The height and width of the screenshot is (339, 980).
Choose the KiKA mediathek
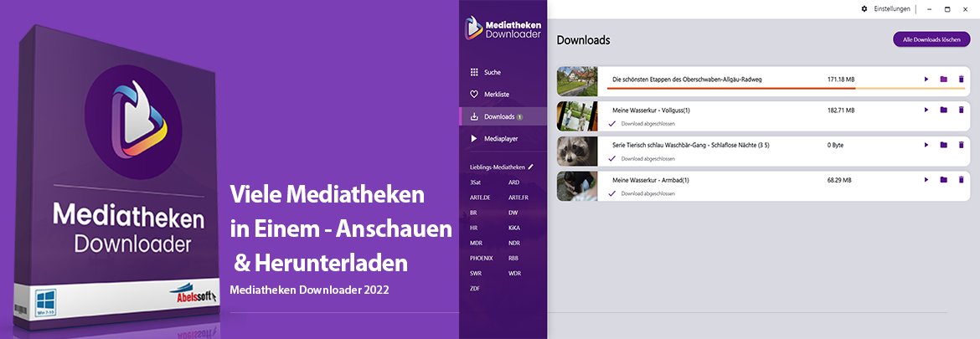[515, 228]
